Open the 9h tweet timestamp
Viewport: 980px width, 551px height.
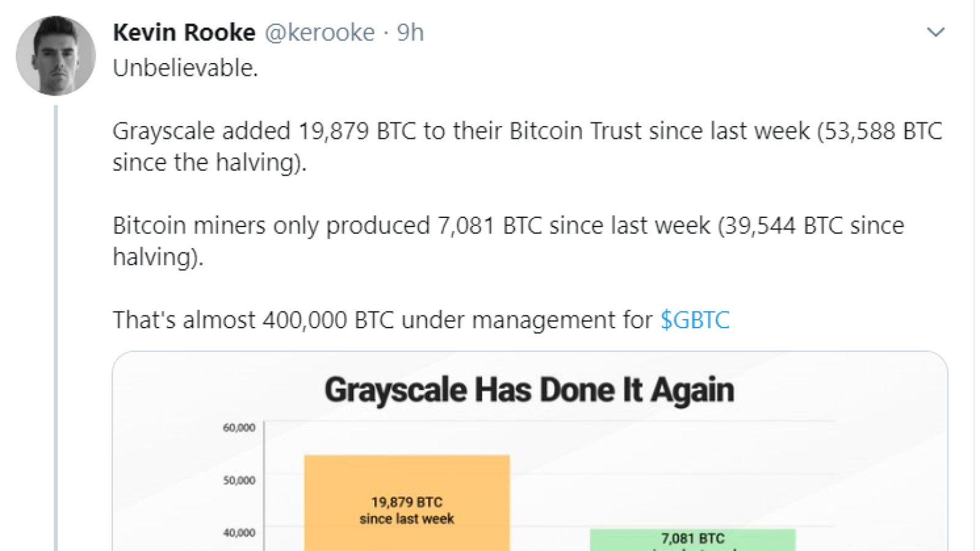click(x=410, y=32)
